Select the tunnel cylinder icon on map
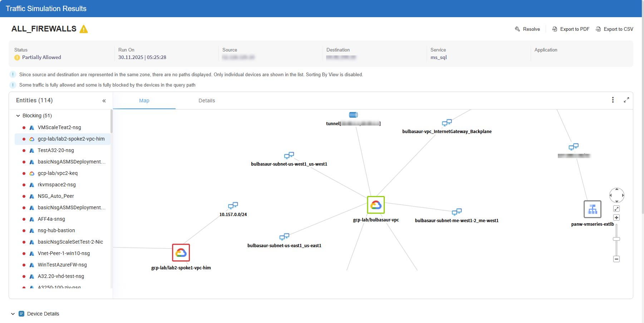This screenshot has height=323, width=644. 353,115
